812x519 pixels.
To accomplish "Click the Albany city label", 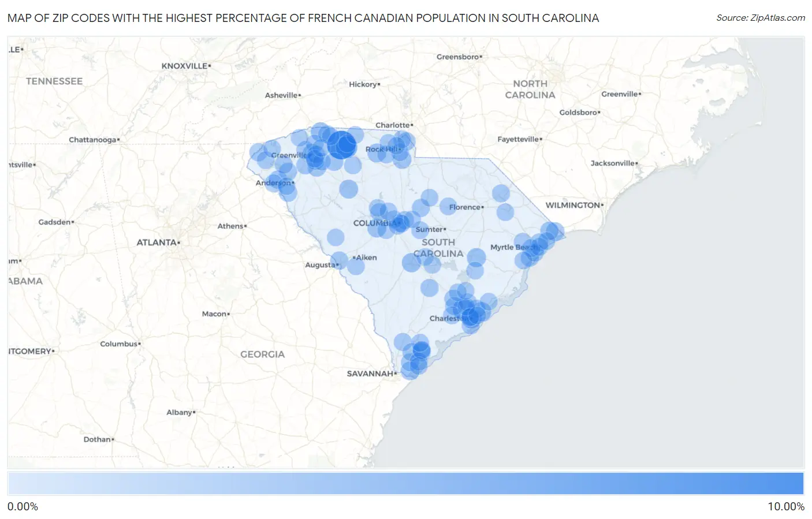I will (x=181, y=412).
